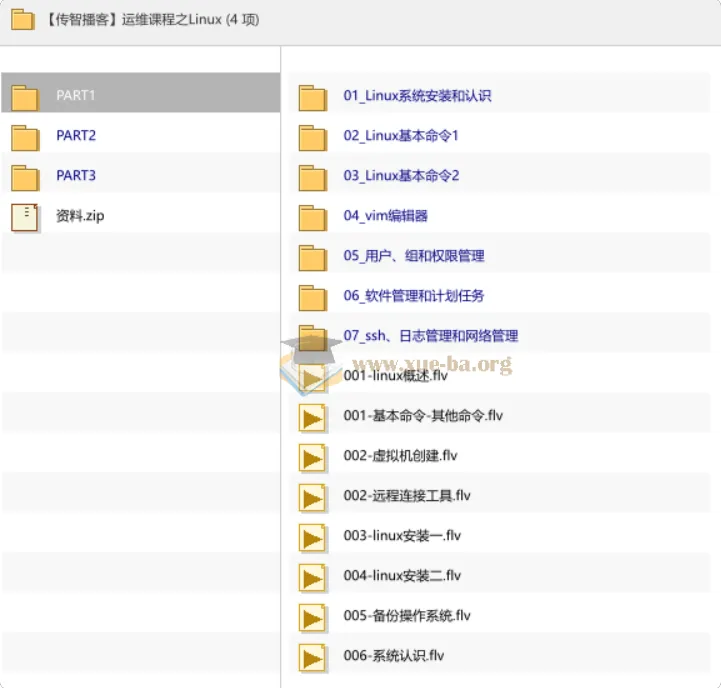
Task: Open 02_Linux基本命令1 folder link
Action: 401,136
